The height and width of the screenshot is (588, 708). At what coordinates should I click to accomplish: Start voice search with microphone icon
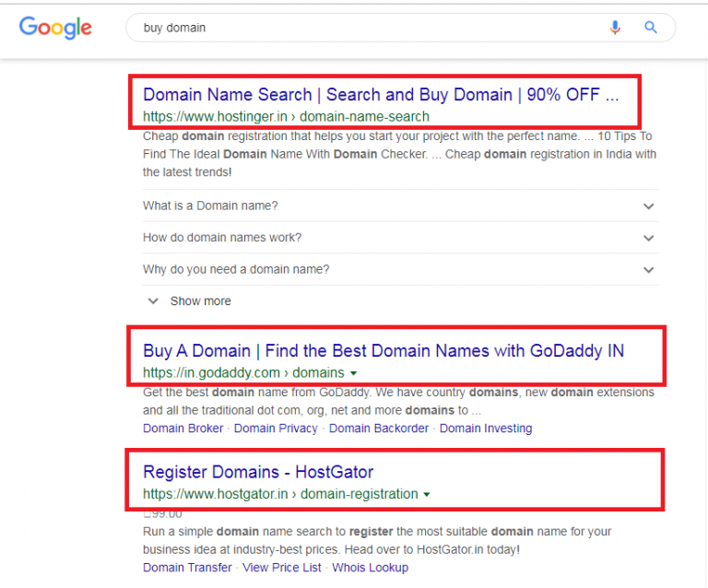pos(615,28)
